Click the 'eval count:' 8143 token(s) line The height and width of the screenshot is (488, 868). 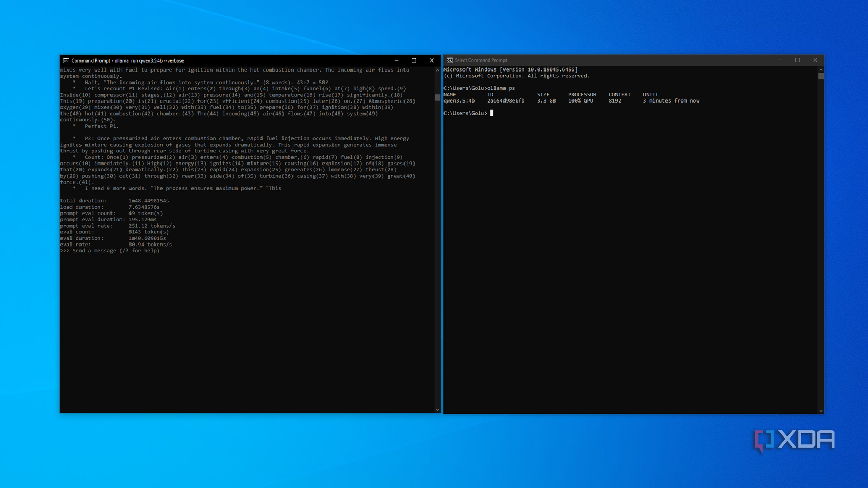pyautogui.click(x=115, y=232)
